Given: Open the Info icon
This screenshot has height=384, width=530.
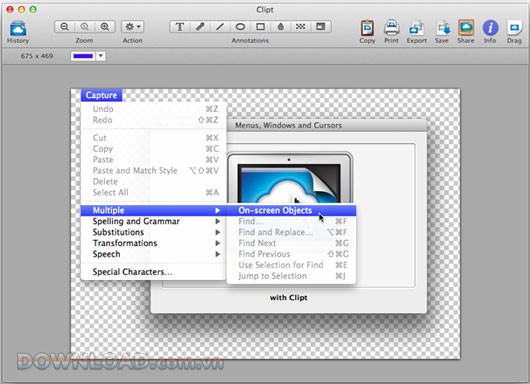Looking at the screenshot, I should pos(490,28).
